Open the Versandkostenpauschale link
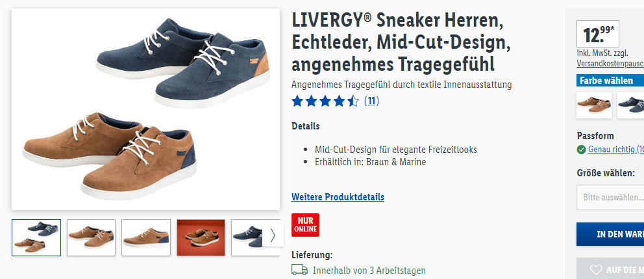The image size is (644, 279). [x=610, y=64]
